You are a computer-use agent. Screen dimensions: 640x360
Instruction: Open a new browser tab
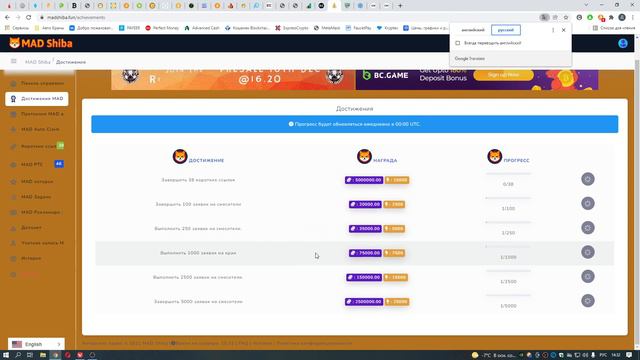coord(400,6)
